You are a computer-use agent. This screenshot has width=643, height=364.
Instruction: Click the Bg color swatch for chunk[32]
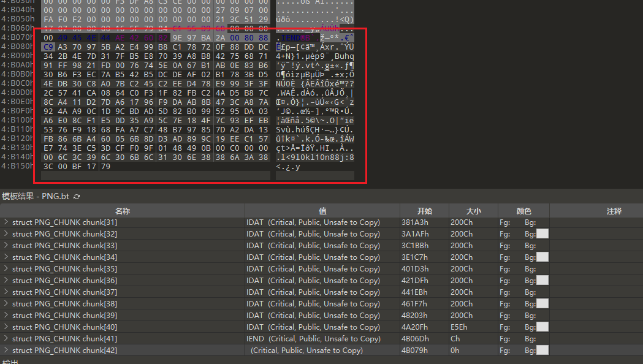click(x=542, y=234)
